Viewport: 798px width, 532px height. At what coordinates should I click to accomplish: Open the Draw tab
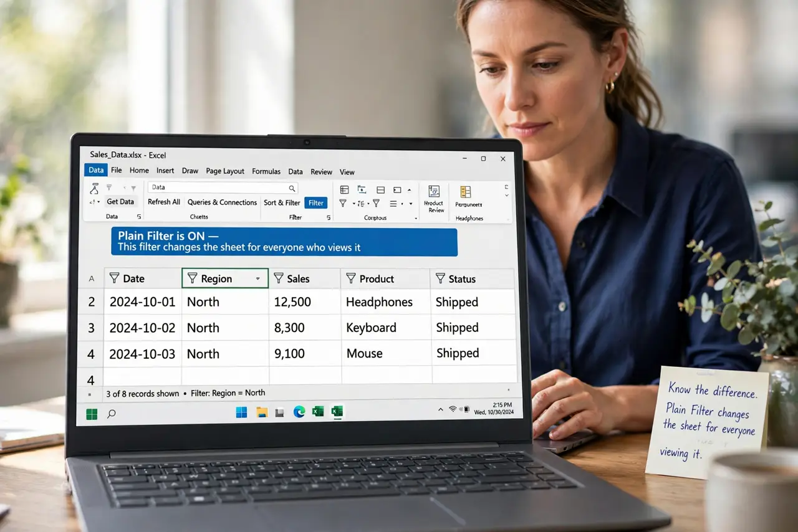point(190,171)
